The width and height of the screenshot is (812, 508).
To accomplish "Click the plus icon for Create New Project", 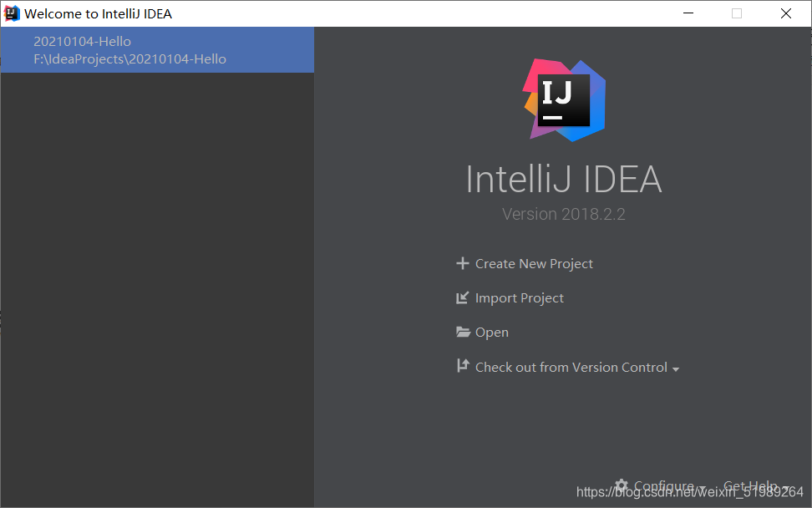I will pos(463,263).
